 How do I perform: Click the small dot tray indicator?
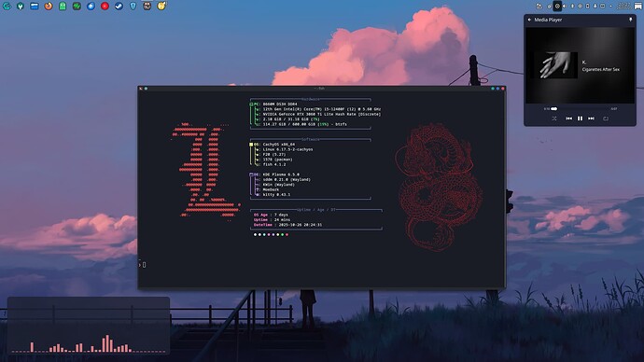click(610, 7)
